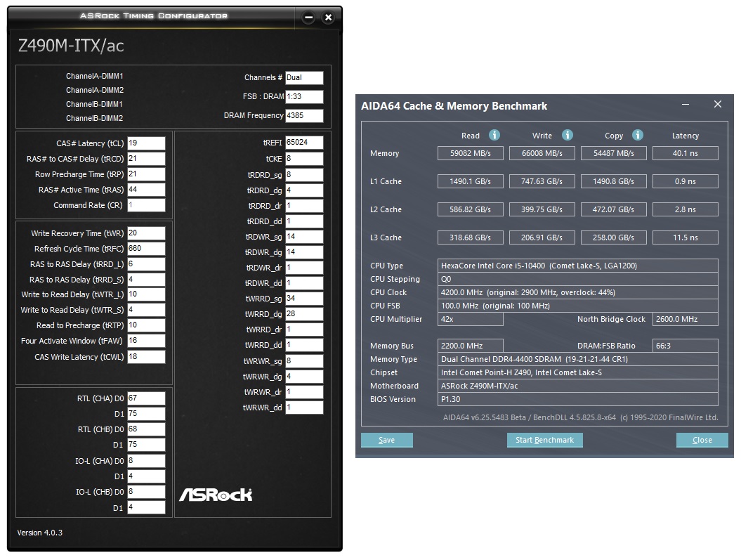The image size is (741, 560).
Task: Click the IO-L (CHB) D0 field
Action: (x=147, y=492)
